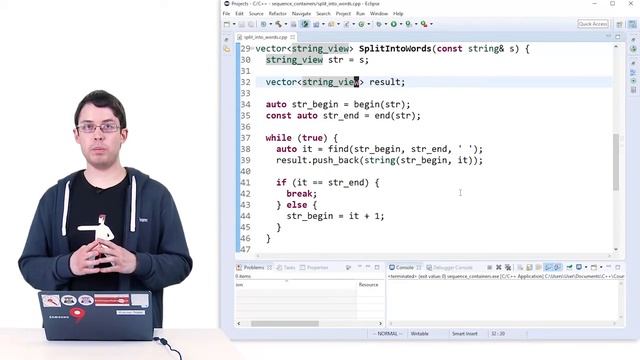640x360 pixels.
Task: Open dropdown beside Display Selected Console icon
Action: [x=586, y=267]
